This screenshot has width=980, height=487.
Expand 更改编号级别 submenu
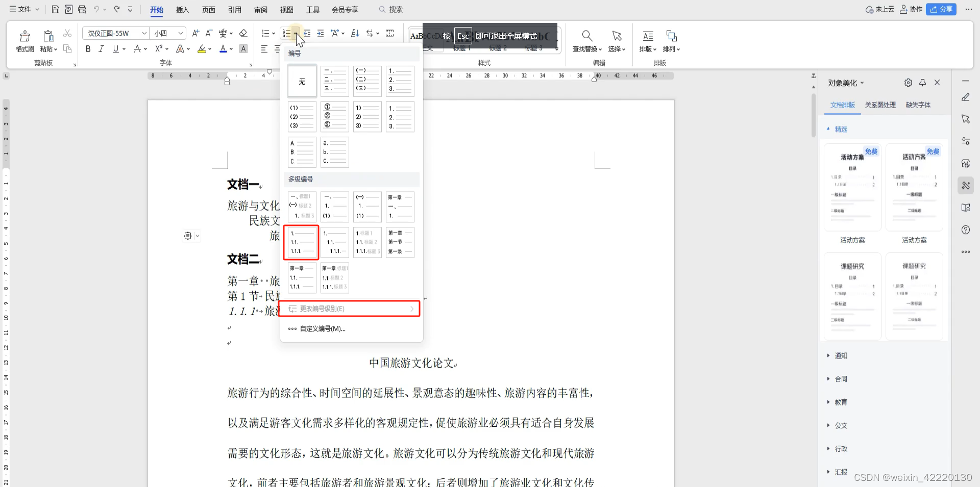(x=350, y=309)
